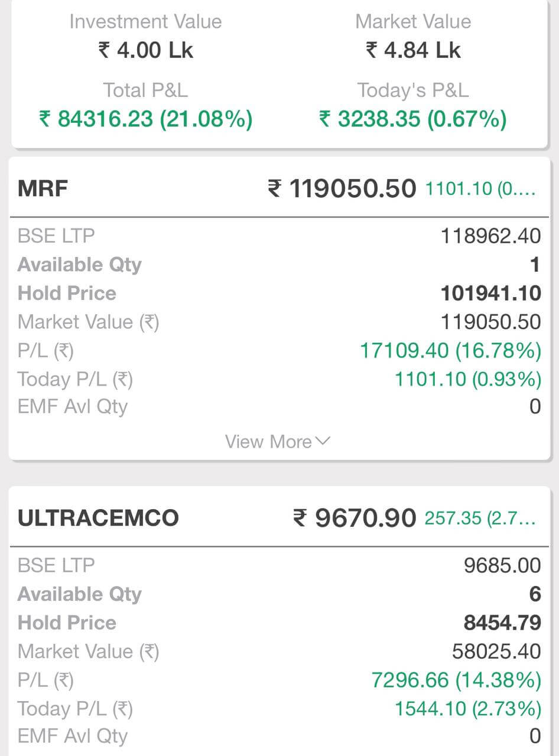Open the ULTRACEMCO stock heading

[x=98, y=518]
